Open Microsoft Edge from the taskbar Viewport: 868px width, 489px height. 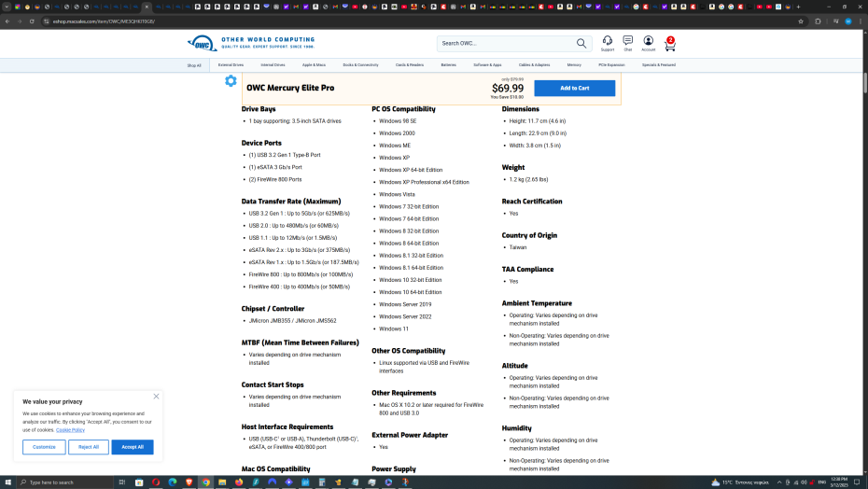point(172,482)
